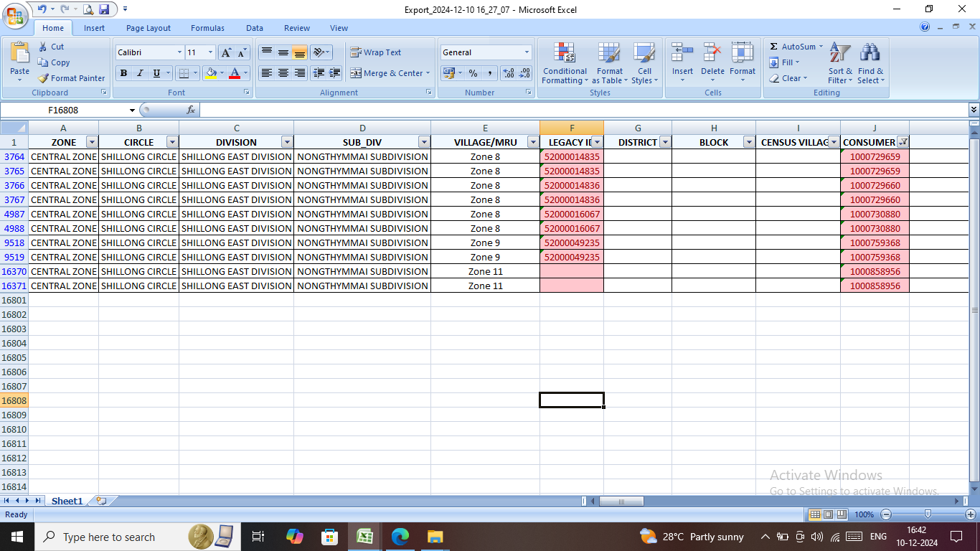This screenshot has height=551, width=980.
Task: Click Increase Decimal icon
Action: tap(509, 73)
